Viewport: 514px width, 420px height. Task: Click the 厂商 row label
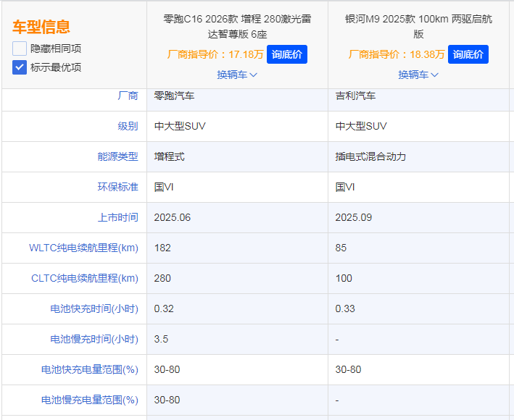tap(128, 96)
